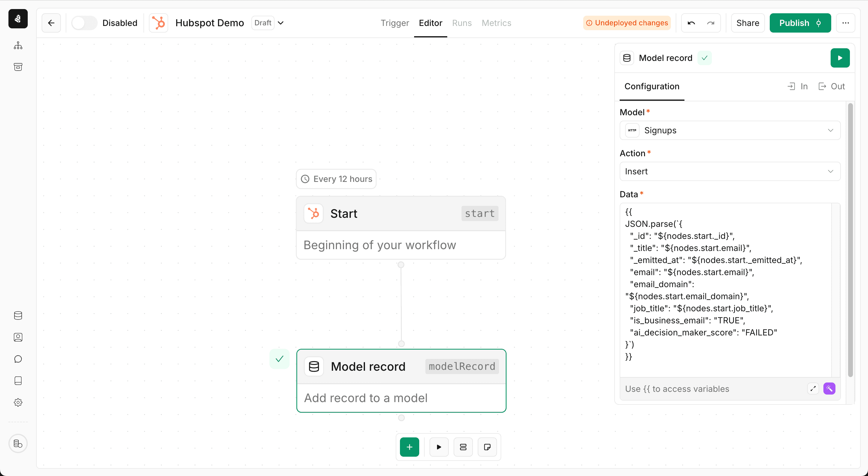This screenshot has width=868, height=476.
Task: Switch to the Editor tab
Action: point(430,23)
